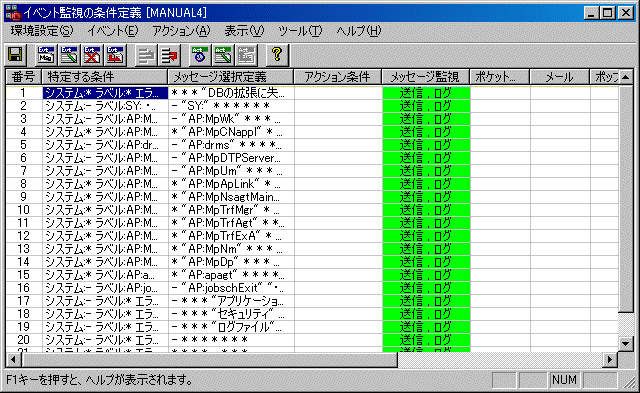Click green 送信,ログ cell in row 20
Viewport: 640px width, 393px height.
[x=426, y=340]
